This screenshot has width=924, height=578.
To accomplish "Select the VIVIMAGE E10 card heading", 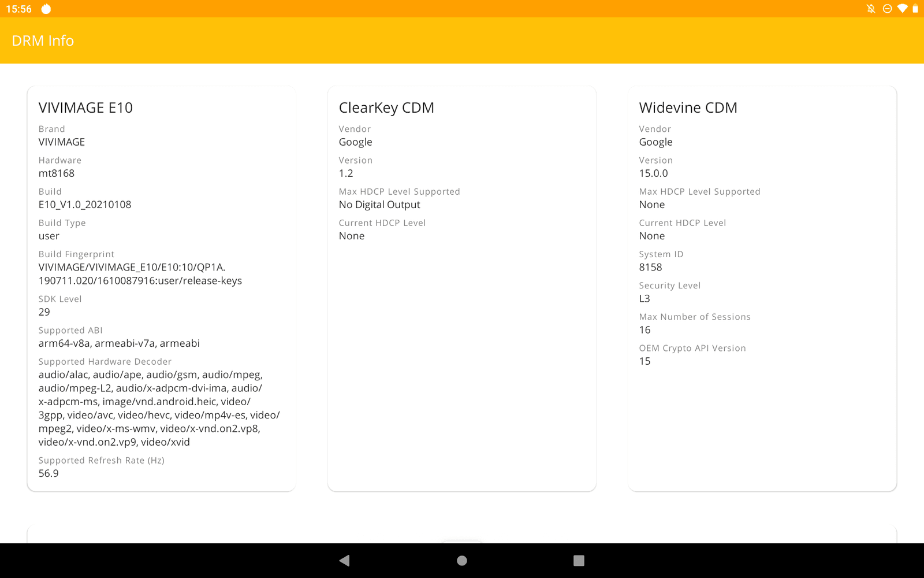I will [85, 108].
